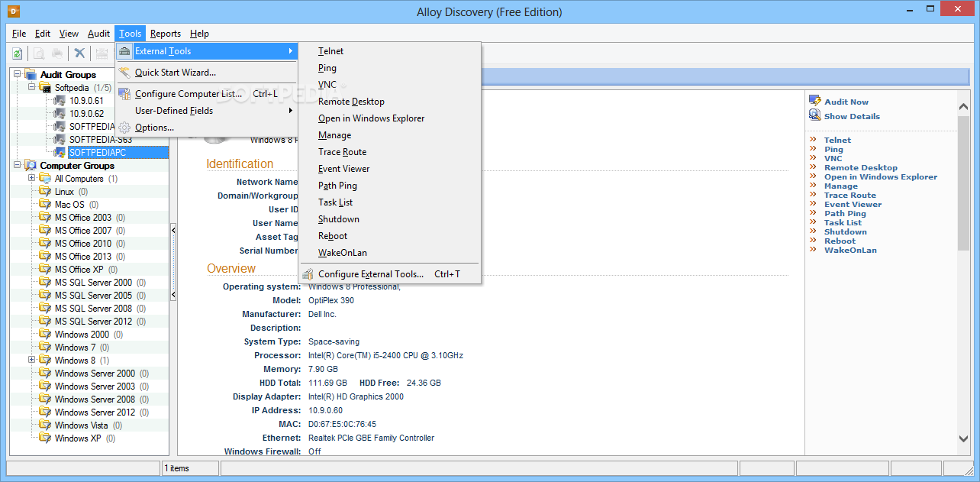Open the Edit menu
The width and height of the screenshot is (980, 482).
[x=43, y=34]
